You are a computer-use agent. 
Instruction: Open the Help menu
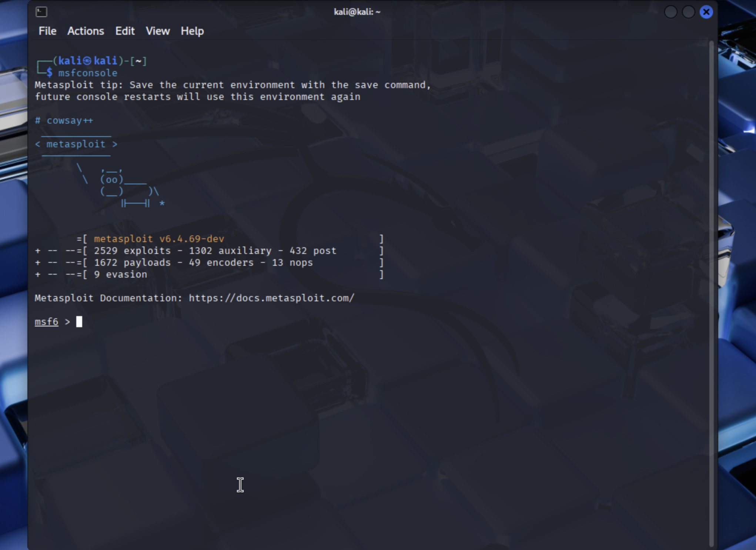[x=192, y=31]
